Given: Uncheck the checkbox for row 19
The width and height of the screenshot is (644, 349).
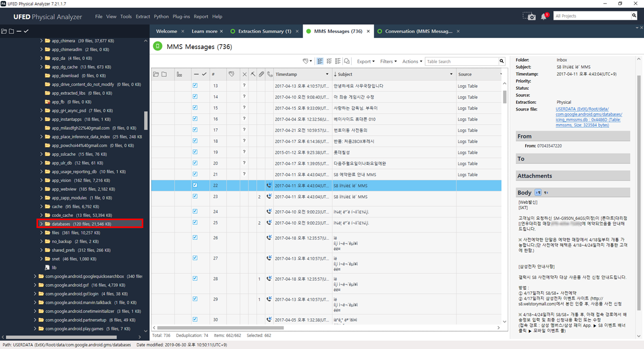Looking at the screenshot, I should click(195, 152).
